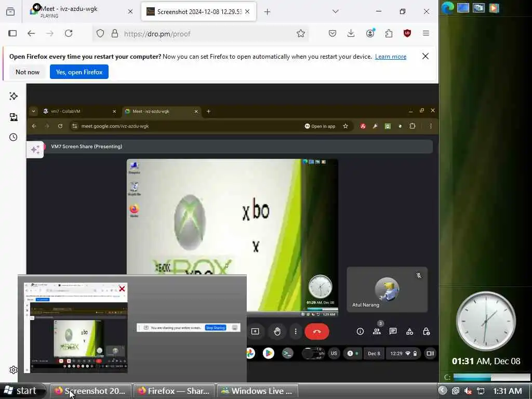This screenshot has height=399, width=532.
Task: Open the Windows start menu
Action: pyautogui.click(x=22, y=391)
